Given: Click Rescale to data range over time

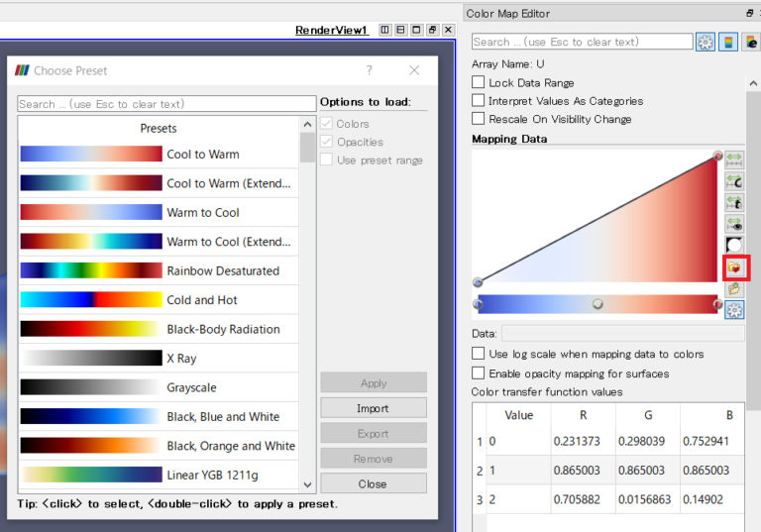Looking at the screenshot, I should 734,203.
